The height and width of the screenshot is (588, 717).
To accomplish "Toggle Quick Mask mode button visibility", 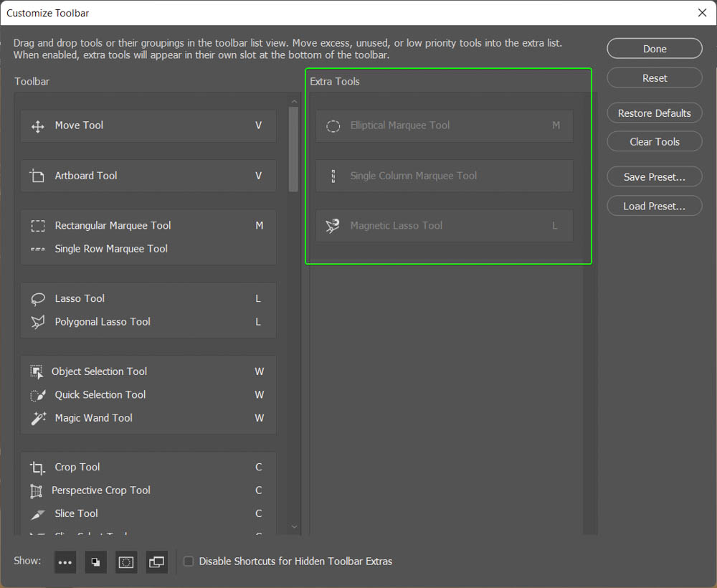I will (126, 562).
